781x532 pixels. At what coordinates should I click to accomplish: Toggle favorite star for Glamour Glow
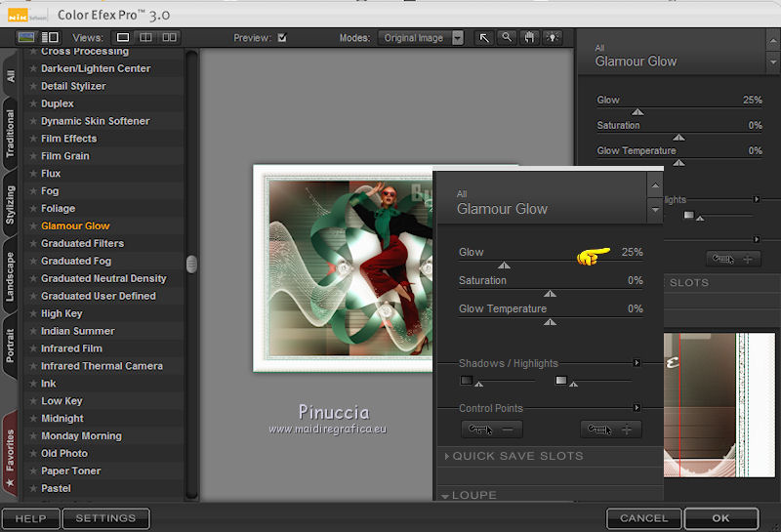point(32,226)
